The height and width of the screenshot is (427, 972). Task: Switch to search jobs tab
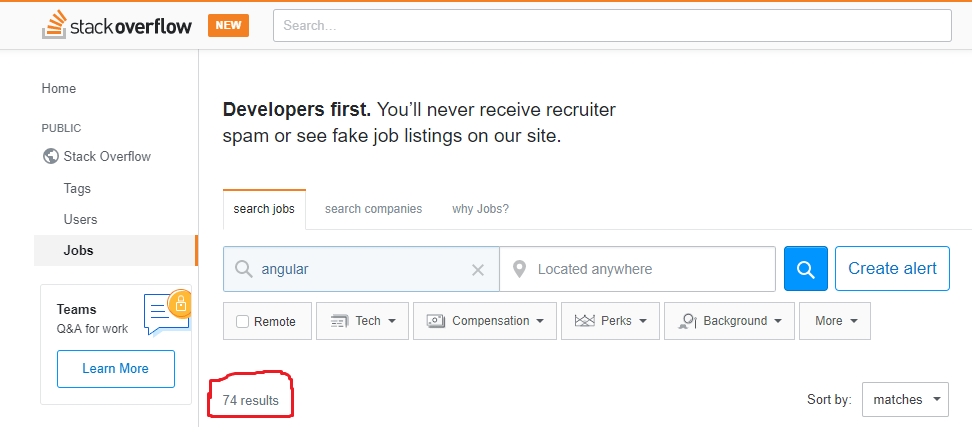[264, 209]
